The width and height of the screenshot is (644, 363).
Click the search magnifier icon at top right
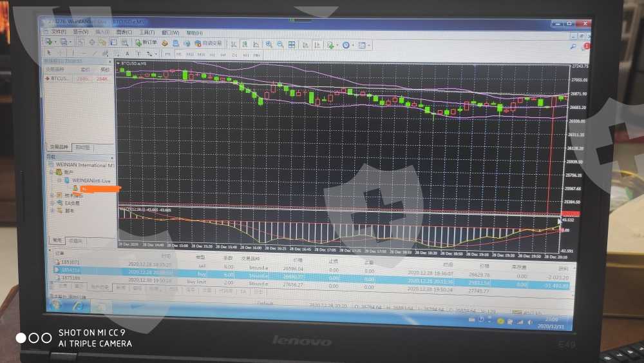pos(573,47)
